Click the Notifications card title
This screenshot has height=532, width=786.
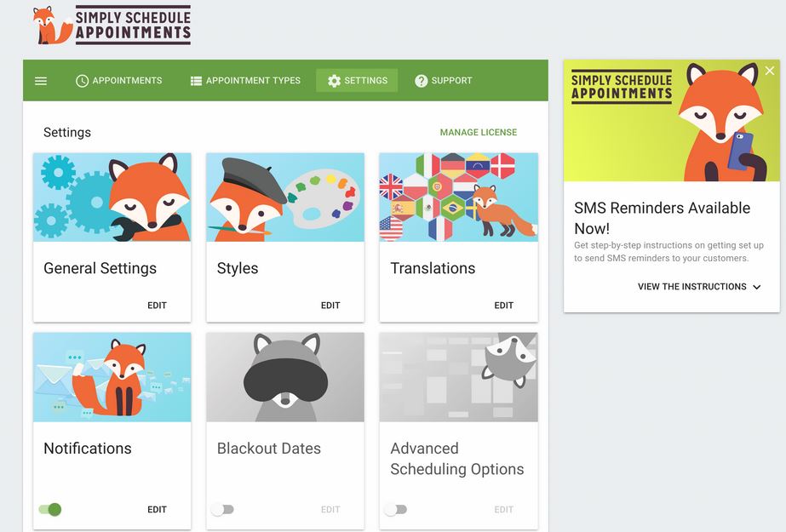click(x=88, y=449)
